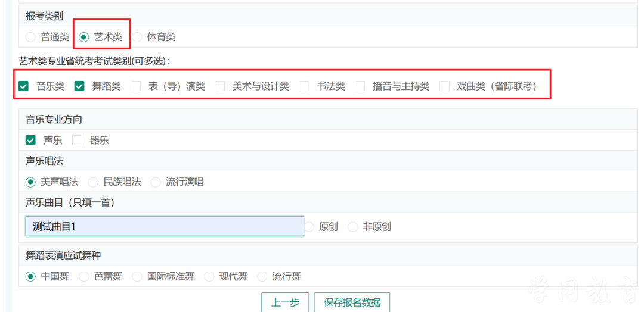Uncheck the 音乐类 checkbox
644x312 pixels.
(24, 86)
